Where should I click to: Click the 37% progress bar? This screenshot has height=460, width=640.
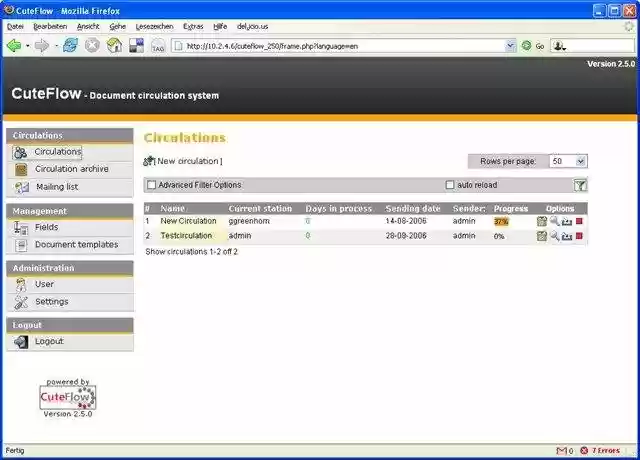point(501,222)
